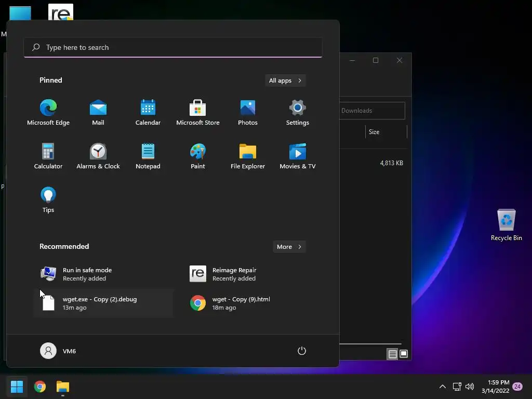The image size is (532, 399).
Task: Open Reimage Repair recommended item
Action: click(x=253, y=274)
